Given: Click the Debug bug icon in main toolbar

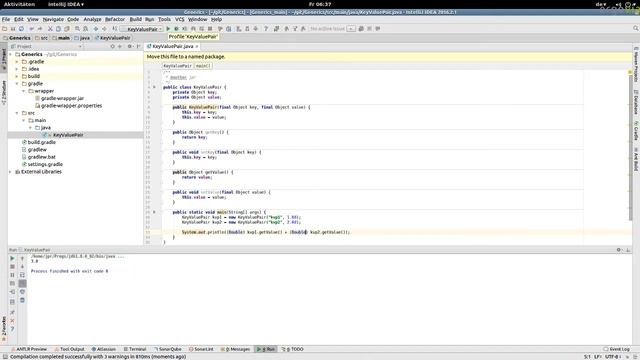Looking at the screenshot, I should tap(176, 29).
